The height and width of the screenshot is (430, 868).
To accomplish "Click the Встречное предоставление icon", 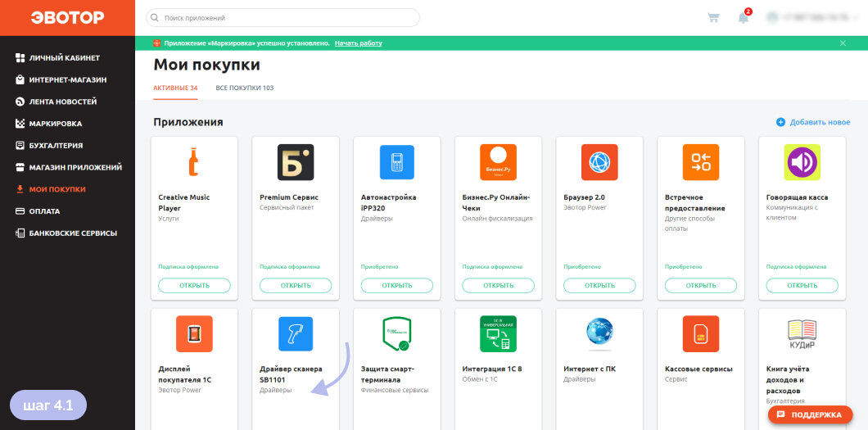I will pos(701,162).
